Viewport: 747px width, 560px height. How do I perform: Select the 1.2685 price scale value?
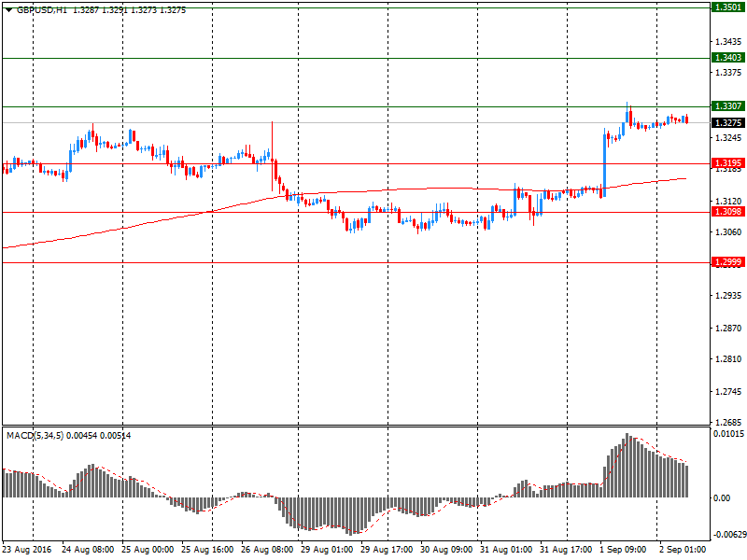pyautogui.click(x=728, y=423)
